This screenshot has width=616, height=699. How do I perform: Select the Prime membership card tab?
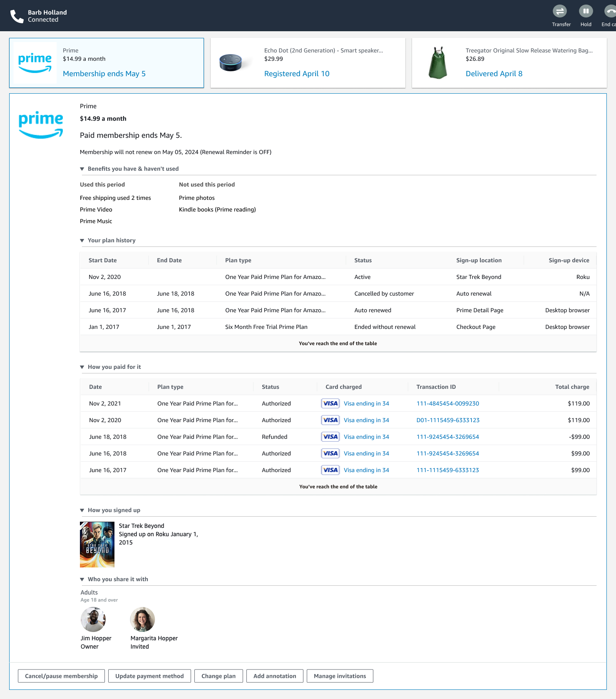tap(107, 63)
